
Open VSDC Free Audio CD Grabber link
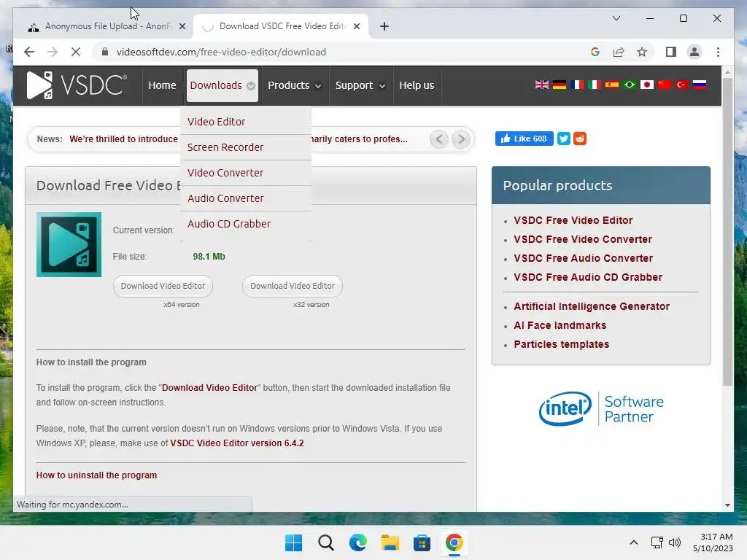tap(588, 277)
